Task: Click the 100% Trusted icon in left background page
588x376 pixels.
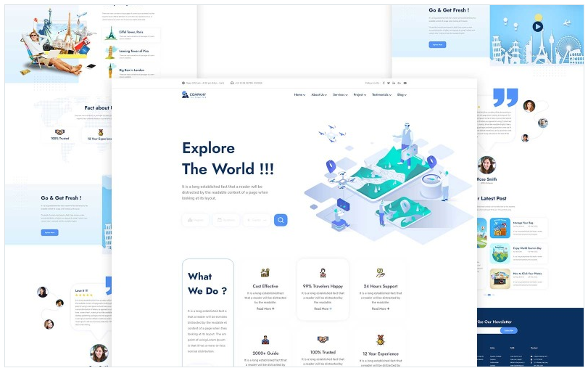Action: pyautogui.click(x=59, y=132)
